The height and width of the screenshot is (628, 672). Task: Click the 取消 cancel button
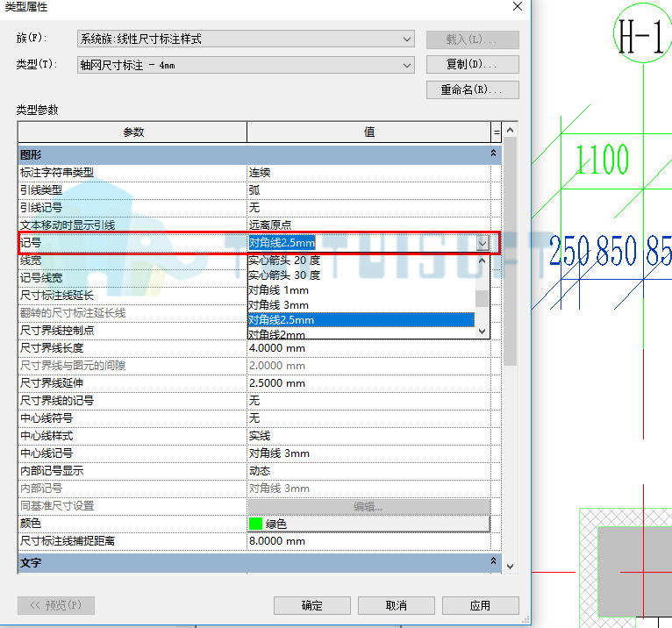[x=396, y=605]
